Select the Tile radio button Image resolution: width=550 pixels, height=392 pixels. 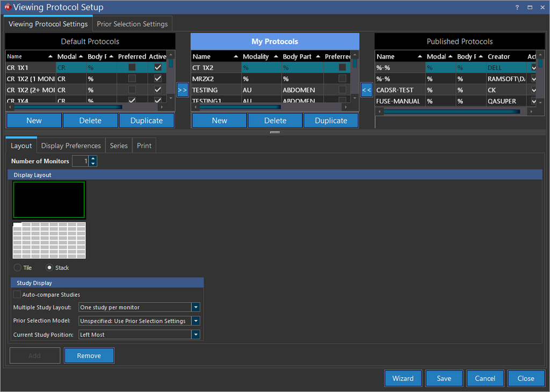pos(18,267)
